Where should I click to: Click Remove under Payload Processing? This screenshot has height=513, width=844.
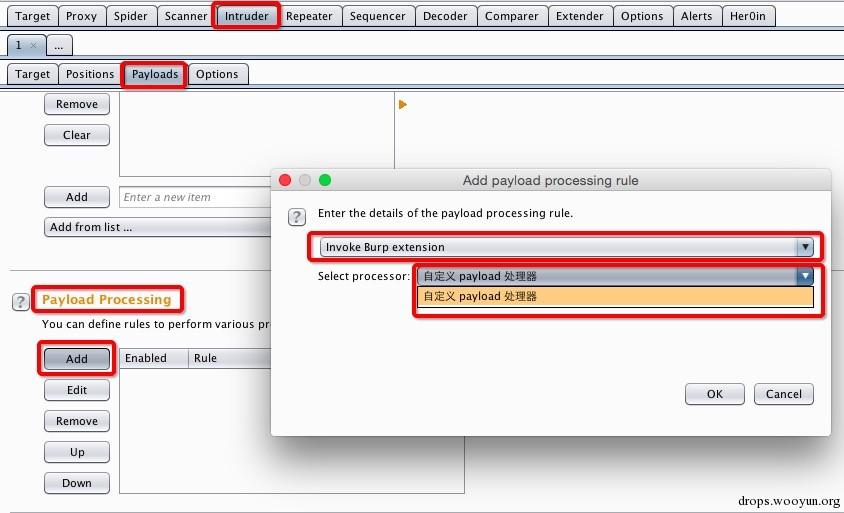point(77,421)
